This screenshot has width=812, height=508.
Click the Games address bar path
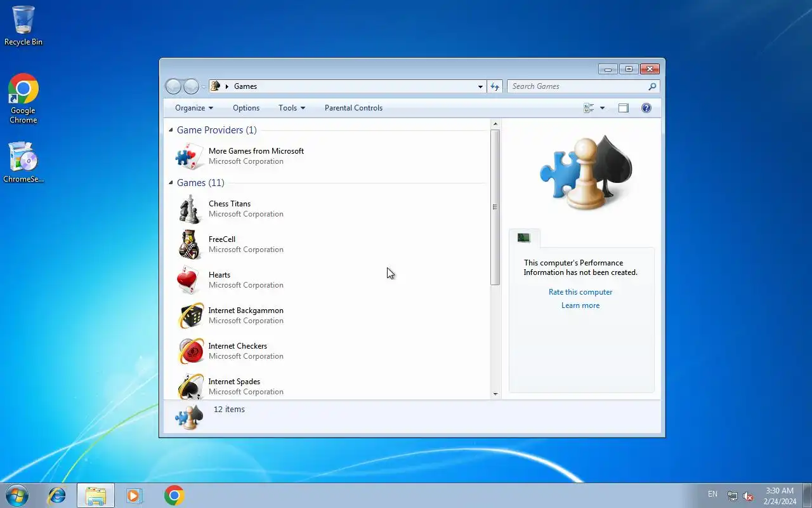246,86
